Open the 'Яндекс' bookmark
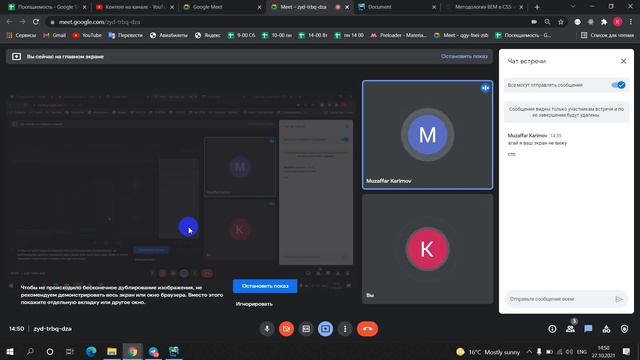This screenshot has height=360, width=640. (208, 36)
